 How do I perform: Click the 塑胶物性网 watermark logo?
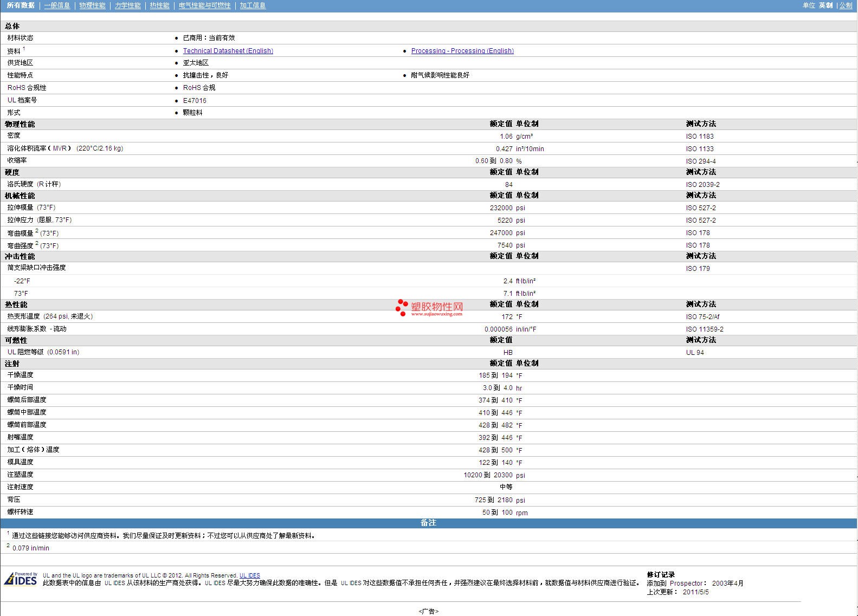click(429, 308)
